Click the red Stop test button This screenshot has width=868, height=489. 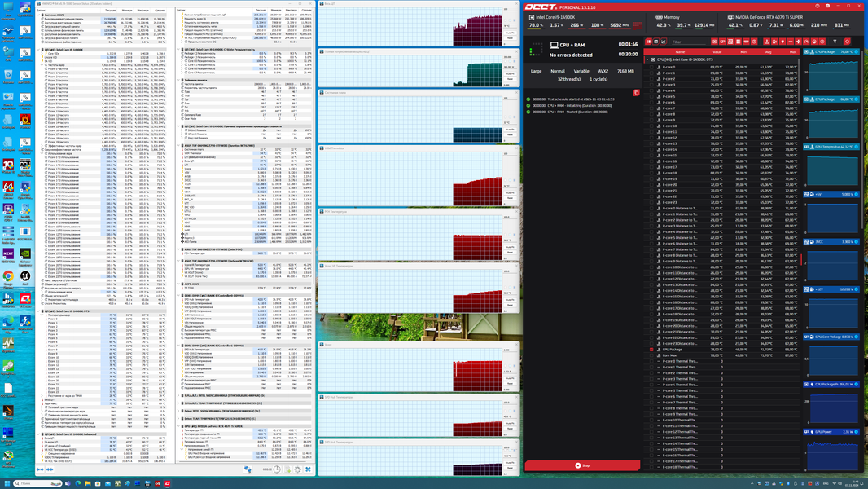(582, 465)
